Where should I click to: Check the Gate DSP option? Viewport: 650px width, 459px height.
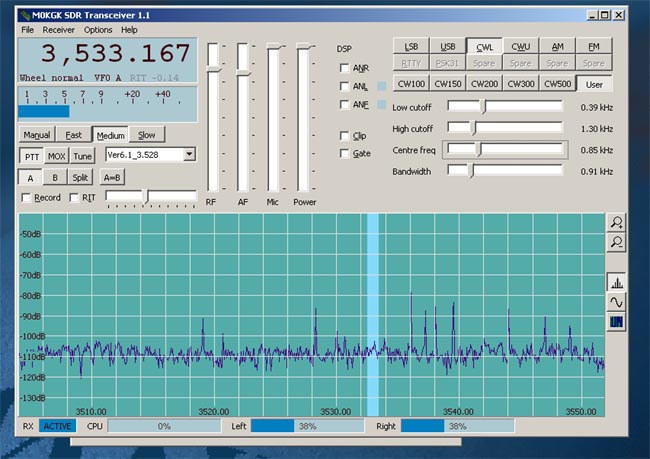tap(345, 154)
